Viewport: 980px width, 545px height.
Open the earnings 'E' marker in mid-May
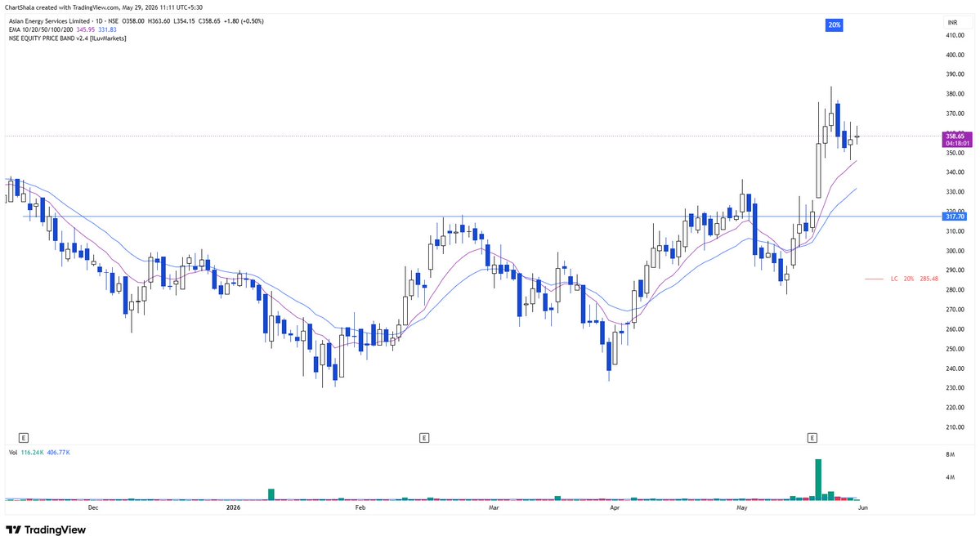click(812, 437)
